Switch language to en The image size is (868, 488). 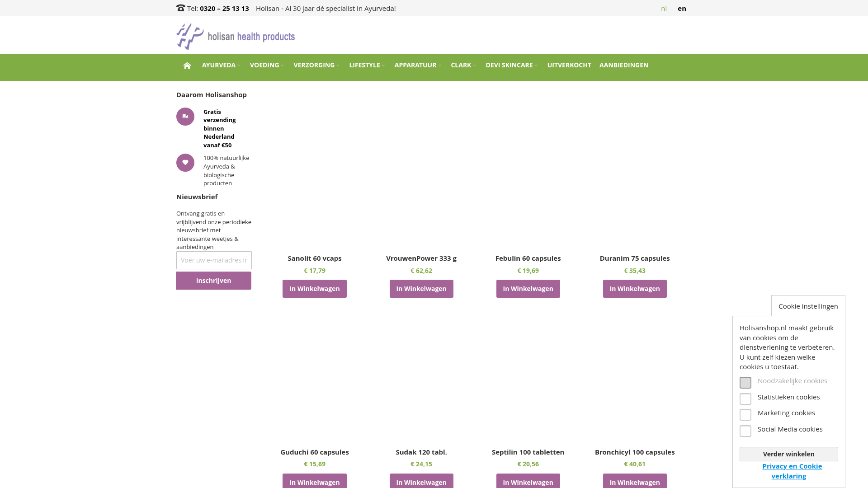682,8
